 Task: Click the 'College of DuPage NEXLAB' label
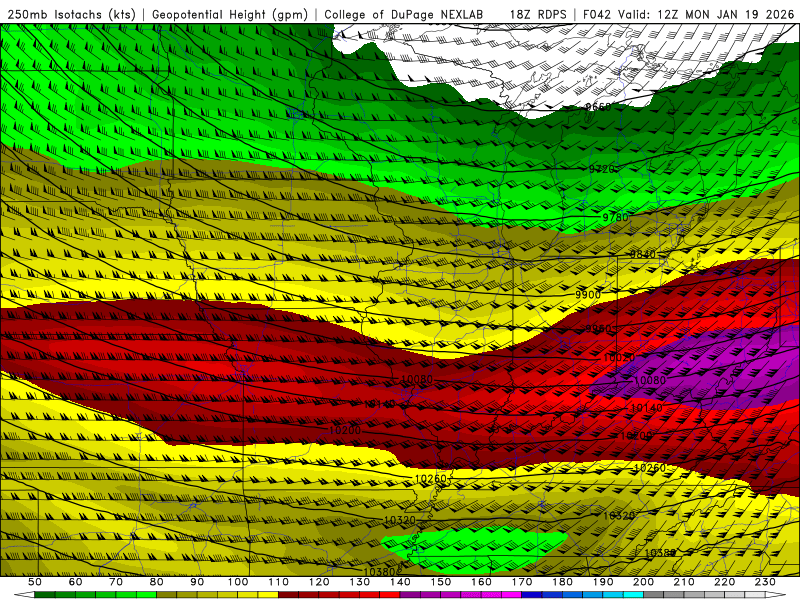[404, 15]
